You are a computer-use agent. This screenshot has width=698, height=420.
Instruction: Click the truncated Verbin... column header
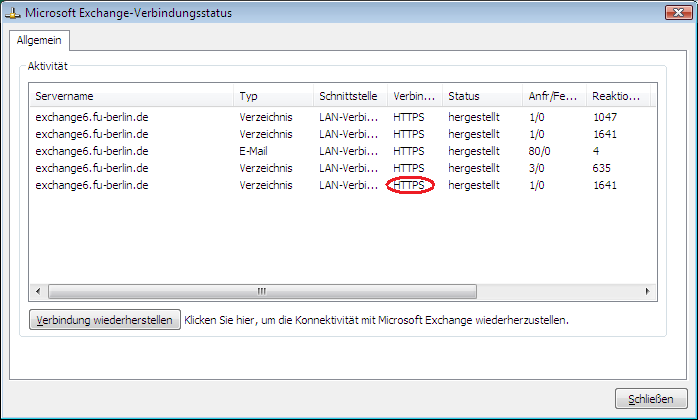[x=414, y=96]
